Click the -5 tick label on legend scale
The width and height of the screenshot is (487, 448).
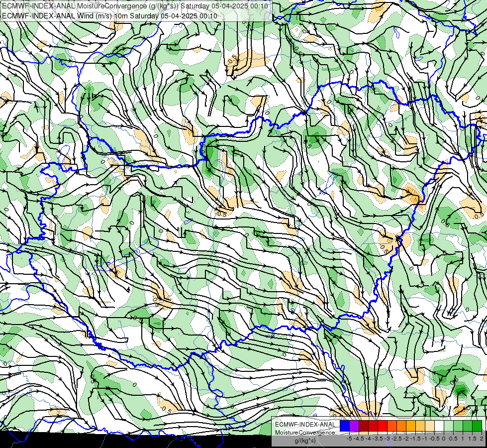click(x=349, y=439)
